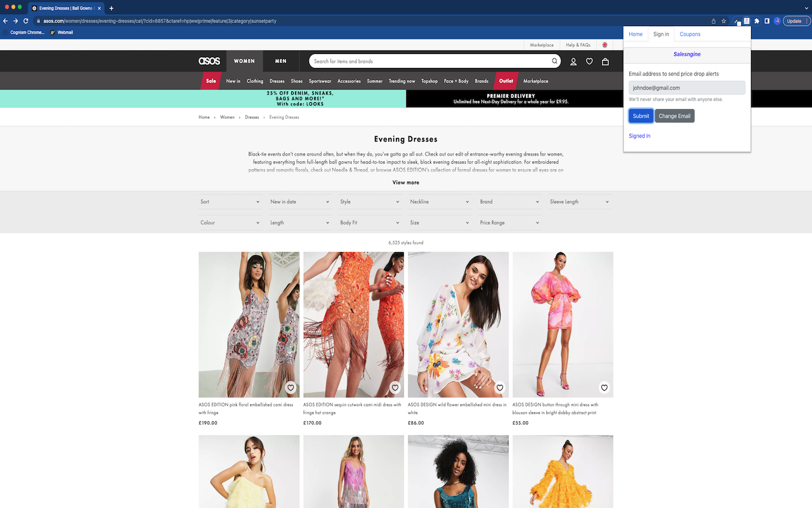Open search with the magnifying glass icon
The height and width of the screenshot is (508, 812).
(554, 61)
